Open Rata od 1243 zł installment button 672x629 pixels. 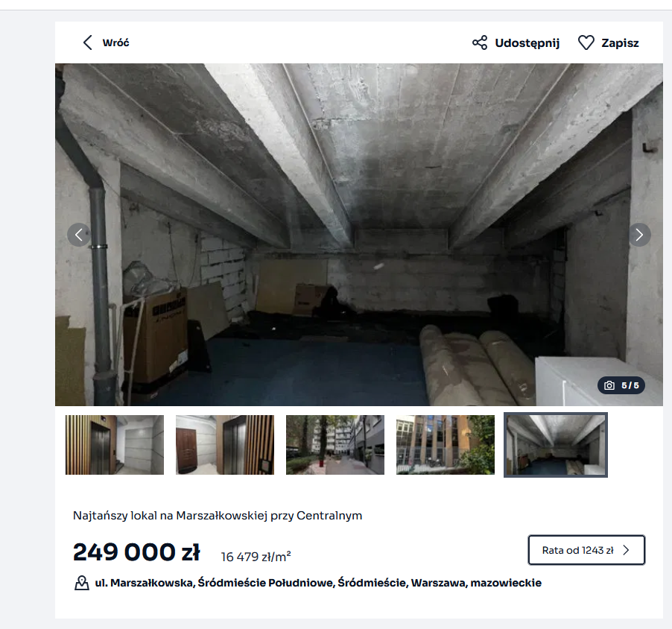(586, 550)
